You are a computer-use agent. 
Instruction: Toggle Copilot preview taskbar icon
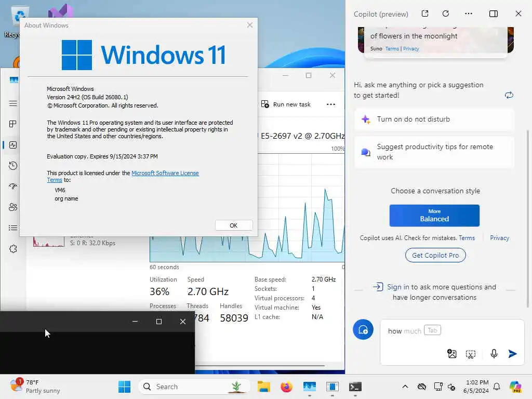pyautogui.click(x=515, y=387)
